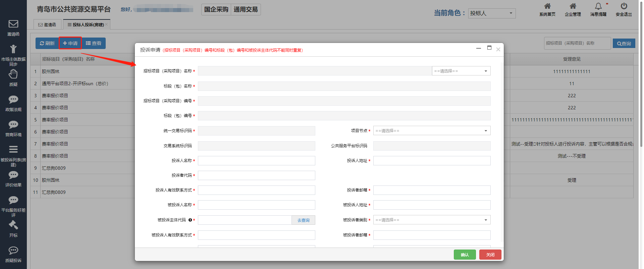Focus the 投诉人有效联系方式 input field

[257, 190]
